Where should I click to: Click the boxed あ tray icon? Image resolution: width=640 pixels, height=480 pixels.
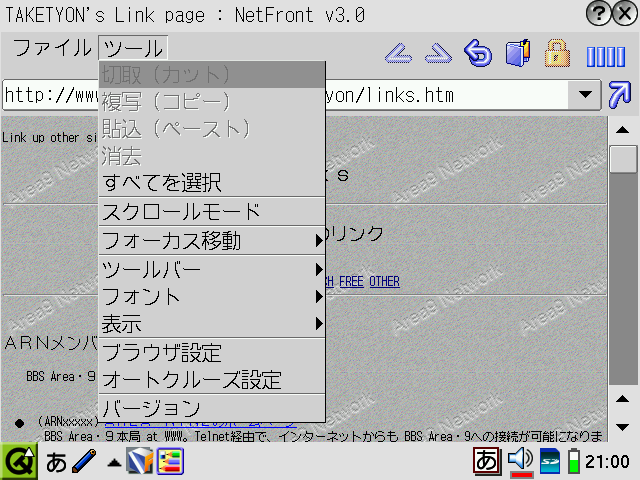click(x=487, y=461)
